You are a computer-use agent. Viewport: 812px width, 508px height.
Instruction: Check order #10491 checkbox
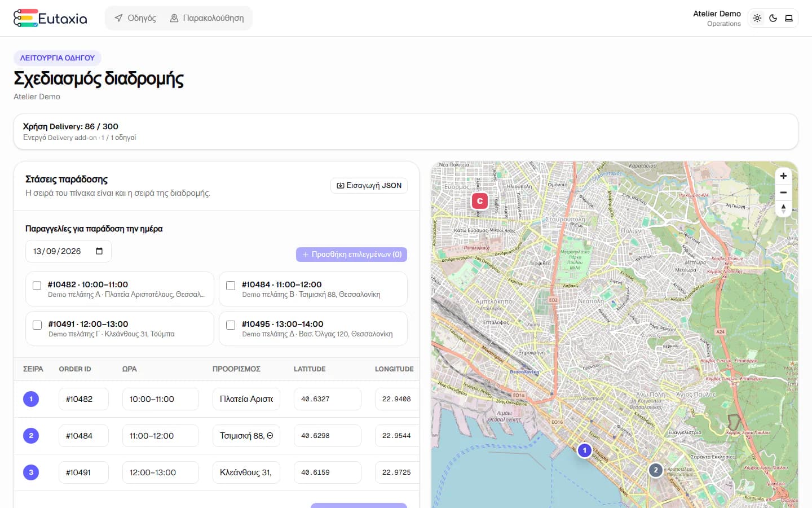pos(37,325)
